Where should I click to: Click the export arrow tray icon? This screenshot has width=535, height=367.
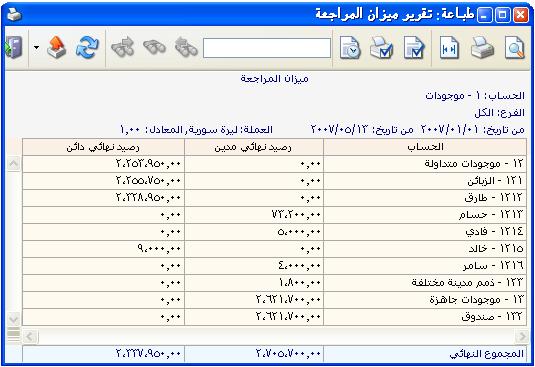[57, 48]
